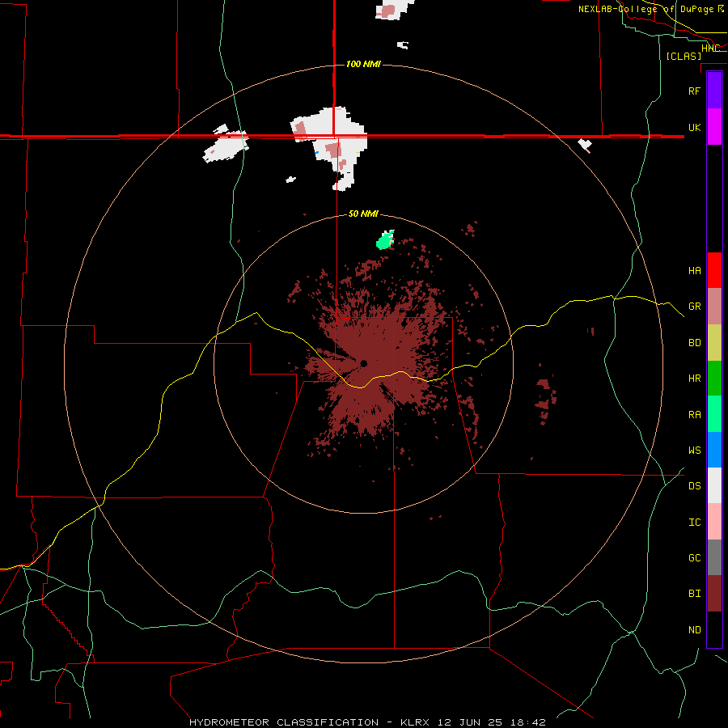Pick the dusty-pink GR legend swatch
This screenshot has width=728, height=728.
pos(714,306)
